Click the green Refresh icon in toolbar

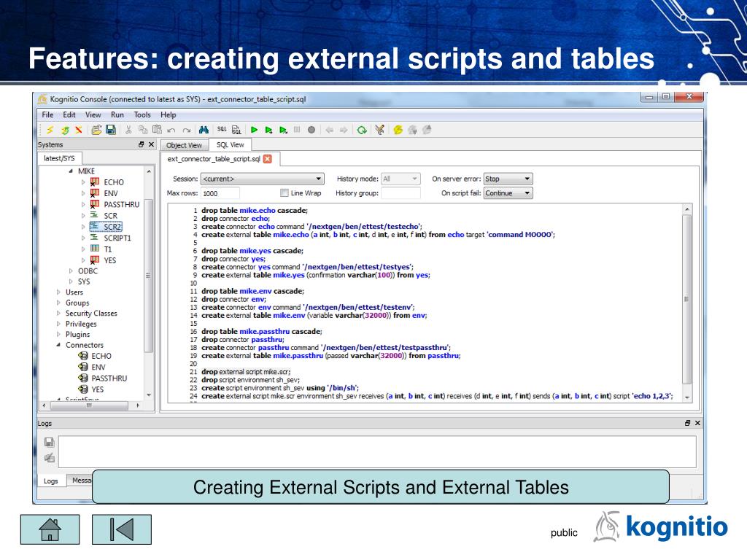(x=362, y=130)
